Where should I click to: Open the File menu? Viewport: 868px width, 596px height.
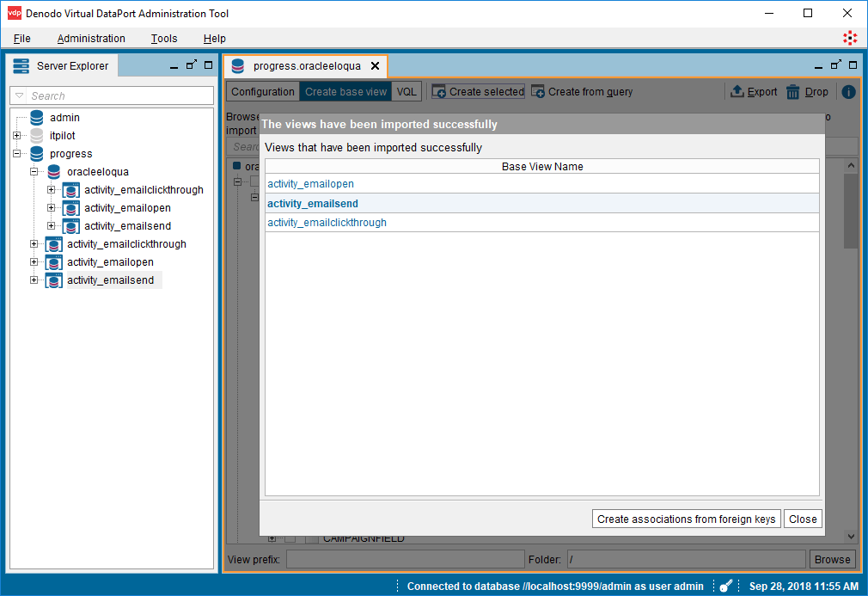(22, 38)
